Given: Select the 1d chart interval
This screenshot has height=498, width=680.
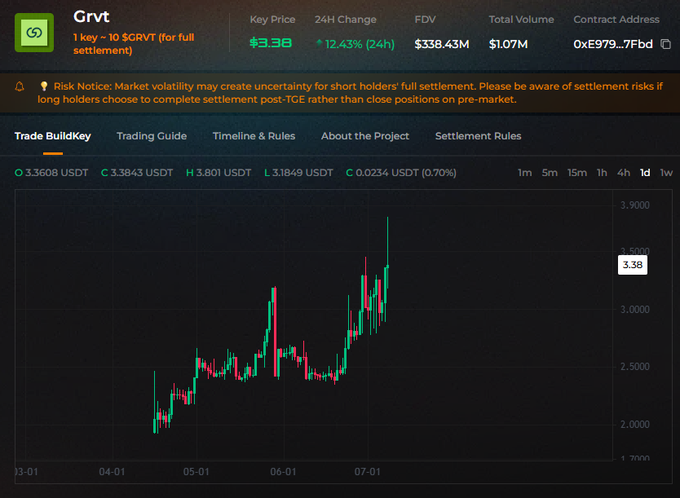Looking at the screenshot, I should coord(645,173).
